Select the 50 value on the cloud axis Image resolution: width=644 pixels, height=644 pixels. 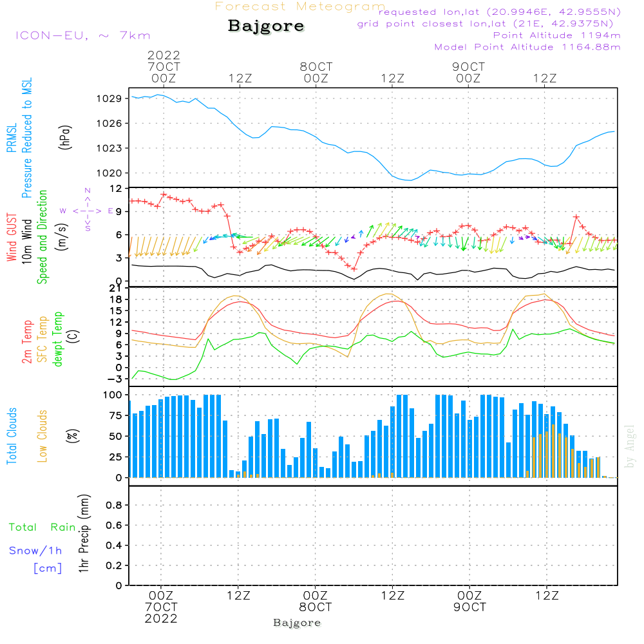(116, 436)
